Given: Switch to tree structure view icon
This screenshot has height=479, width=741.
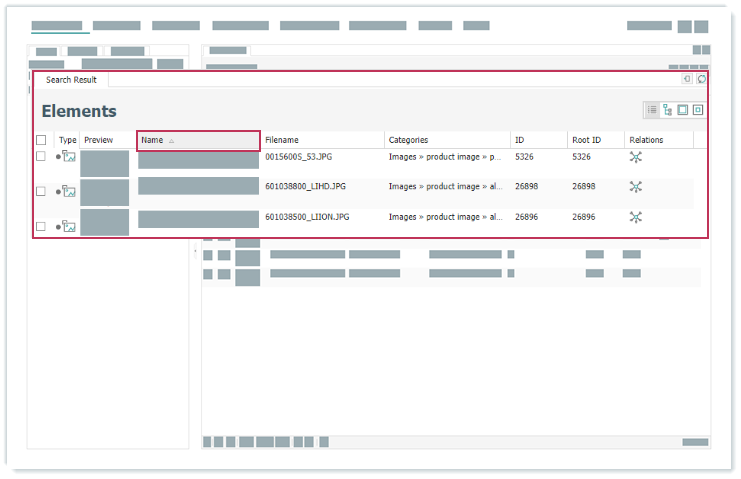Looking at the screenshot, I should pos(667,110).
